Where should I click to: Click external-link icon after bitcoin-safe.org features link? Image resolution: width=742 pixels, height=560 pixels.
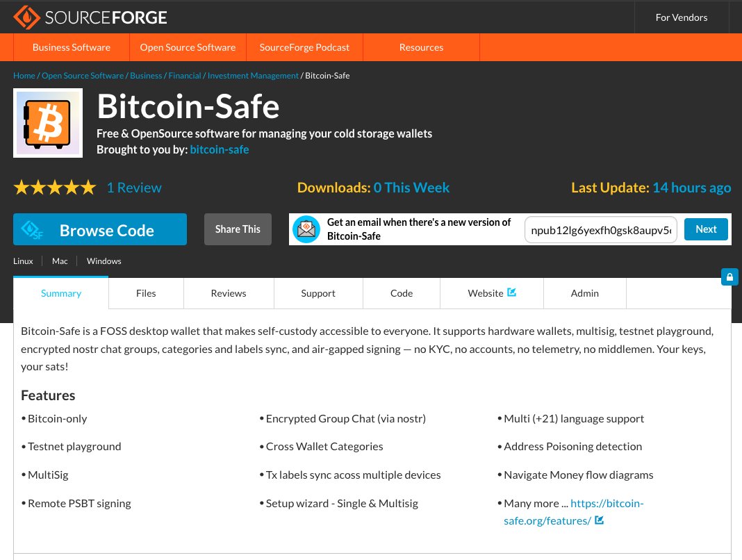(x=599, y=520)
